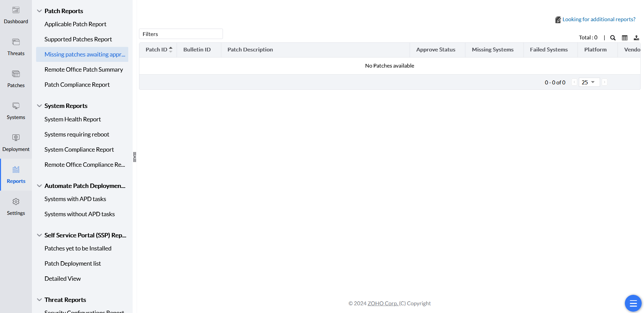The width and height of the screenshot is (644, 313).
Task: Open the 25 rows-per-page dropdown
Action: (x=589, y=82)
